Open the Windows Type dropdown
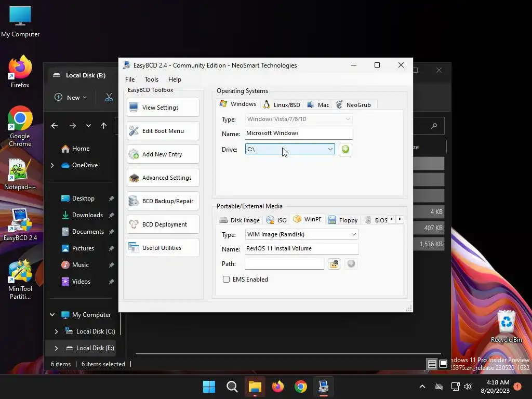Screen dimensions: 532x399 pyautogui.click(x=299, y=119)
